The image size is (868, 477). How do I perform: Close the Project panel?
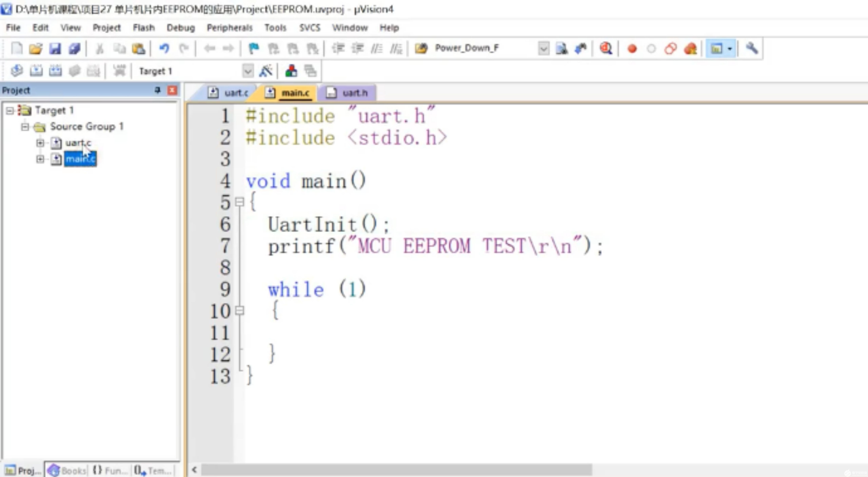[x=172, y=90]
